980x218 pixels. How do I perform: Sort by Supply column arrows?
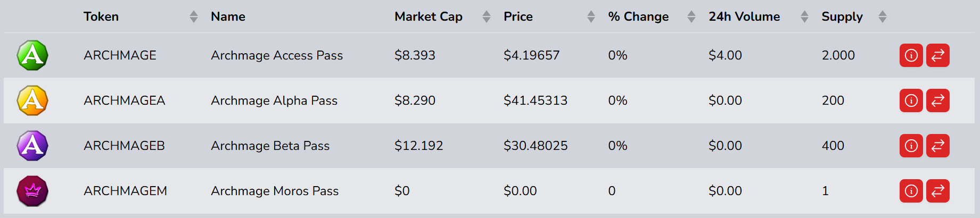(883, 17)
